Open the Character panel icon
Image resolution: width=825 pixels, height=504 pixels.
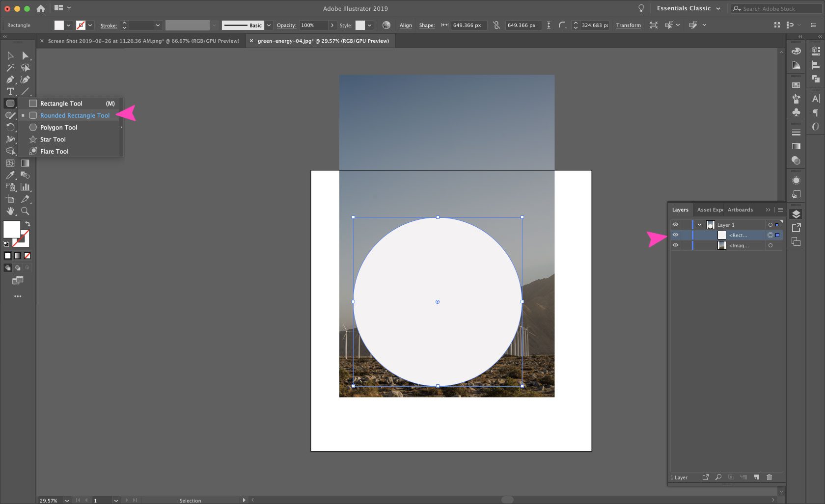[816, 98]
